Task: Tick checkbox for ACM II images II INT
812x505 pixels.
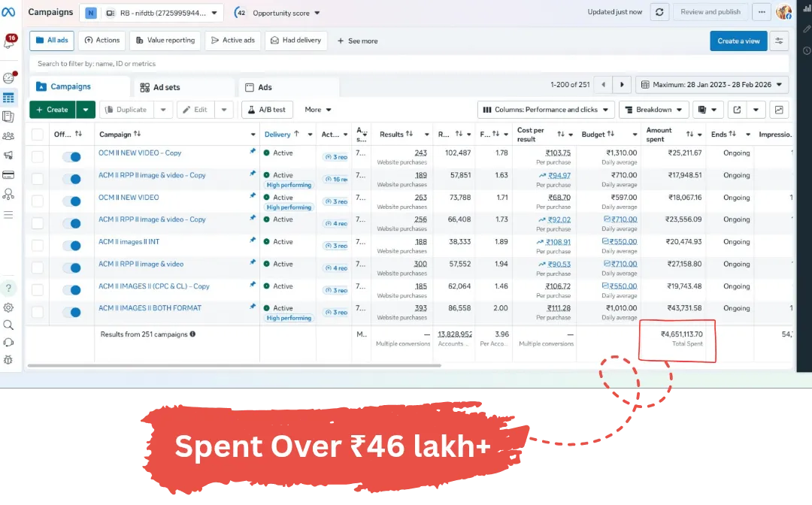Action: click(38, 245)
